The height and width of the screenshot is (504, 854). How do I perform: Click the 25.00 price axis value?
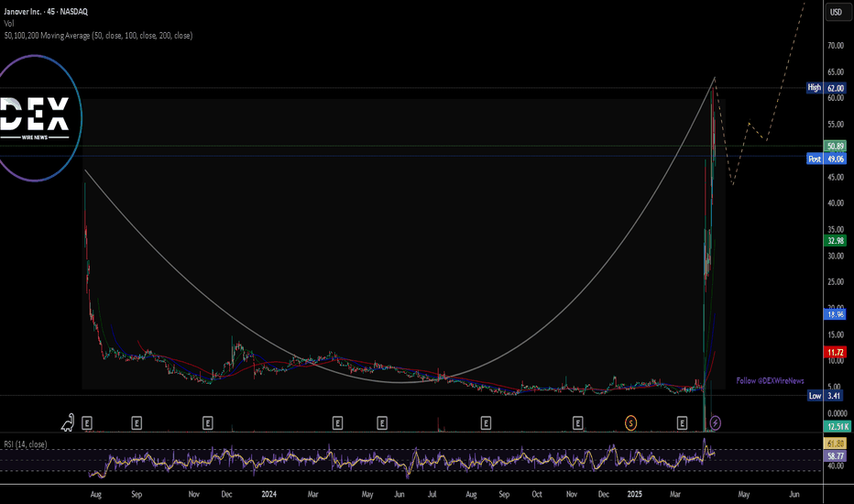(x=836, y=282)
